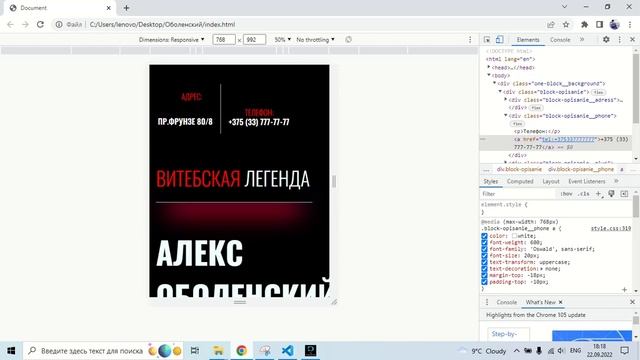The width and height of the screenshot is (640, 360).
Task: Switch to the top Console panel tab
Action: click(560, 40)
